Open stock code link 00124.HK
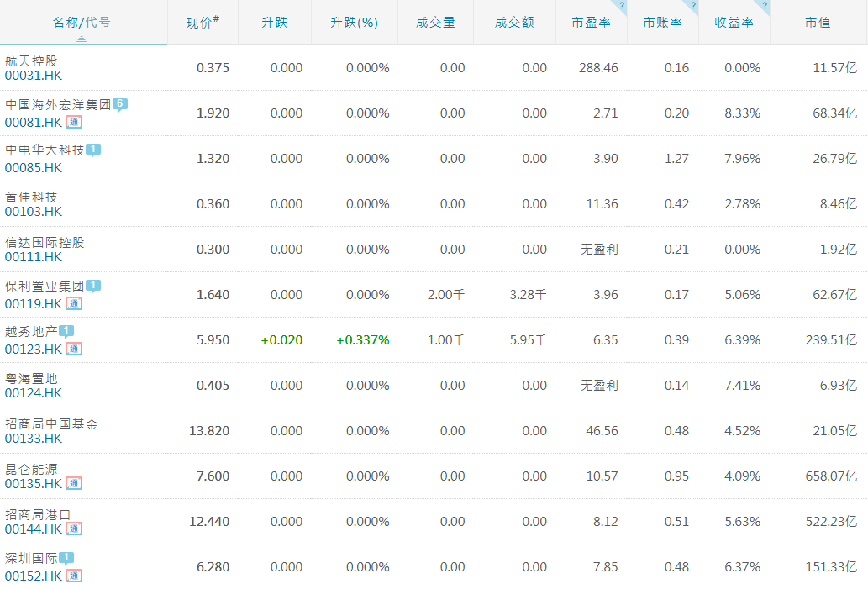Image resolution: width=868 pixels, height=589 pixels. (34, 393)
